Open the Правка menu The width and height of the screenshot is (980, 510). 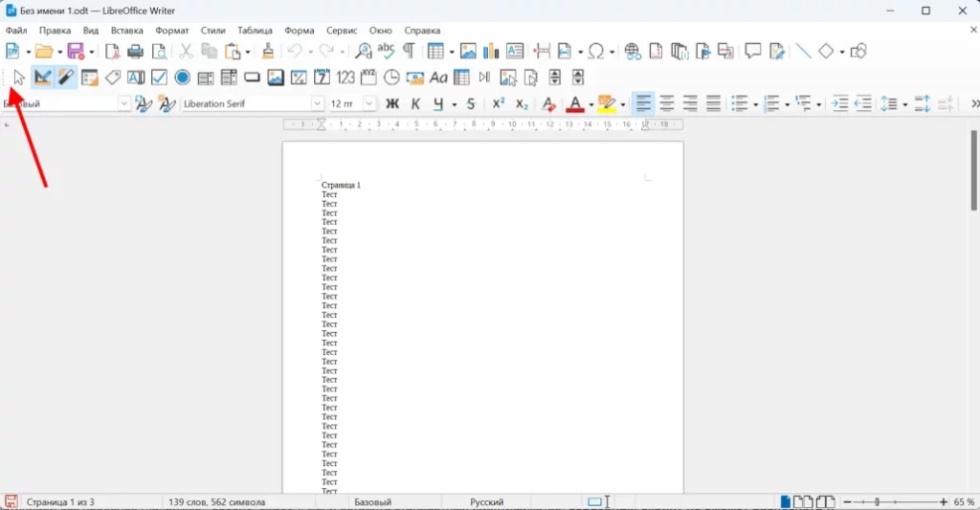(x=55, y=30)
